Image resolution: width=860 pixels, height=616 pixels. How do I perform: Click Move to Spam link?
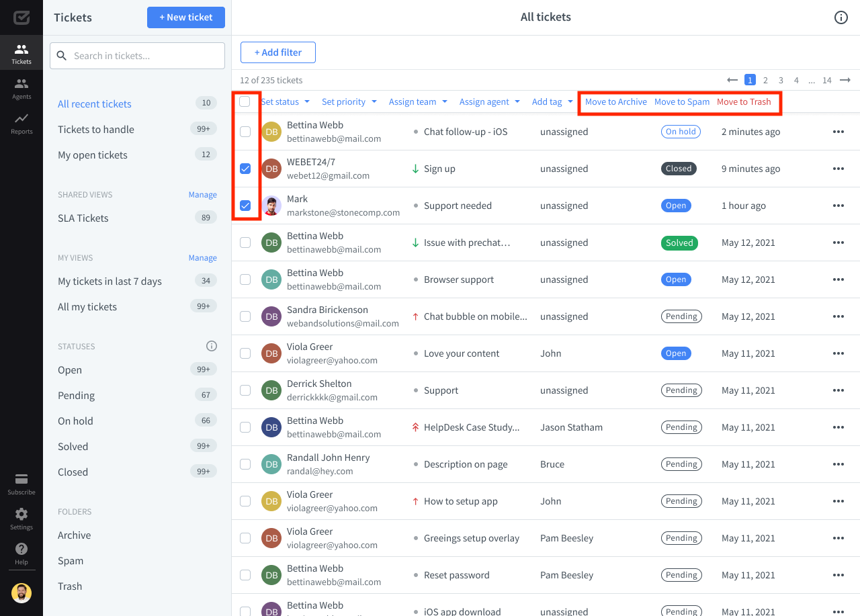pyautogui.click(x=682, y=102)
